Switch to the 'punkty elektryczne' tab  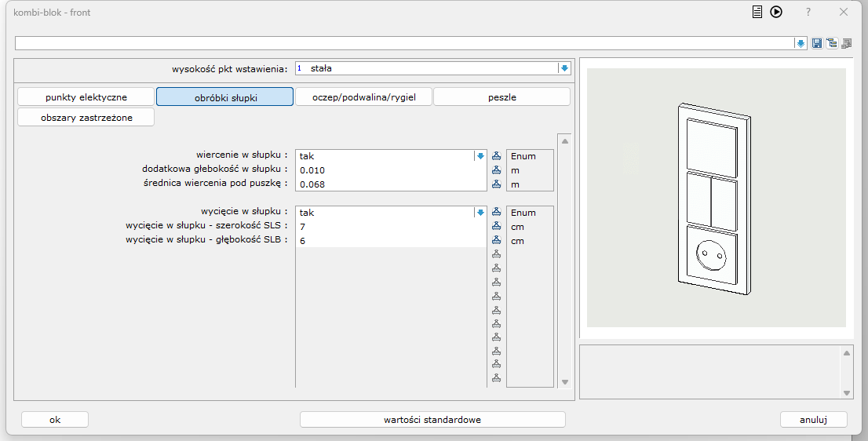point(86,97)
